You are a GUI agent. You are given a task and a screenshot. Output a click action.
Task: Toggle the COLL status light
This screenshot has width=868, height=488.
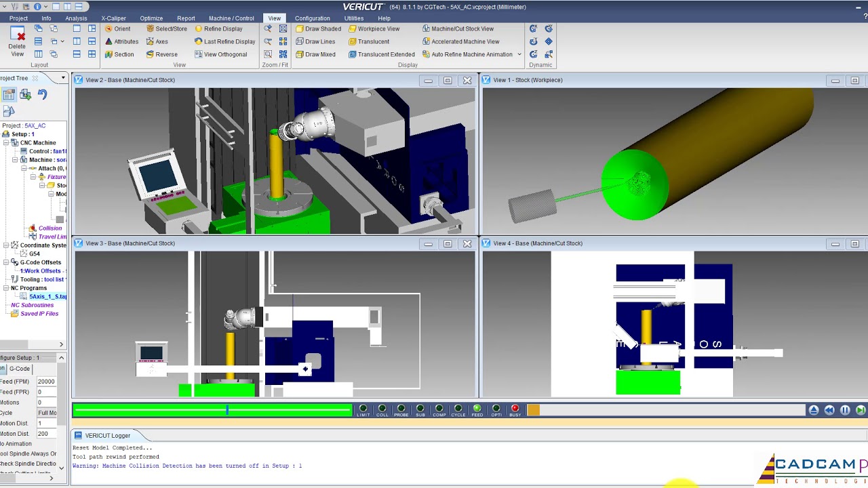[x=382, y=410]
